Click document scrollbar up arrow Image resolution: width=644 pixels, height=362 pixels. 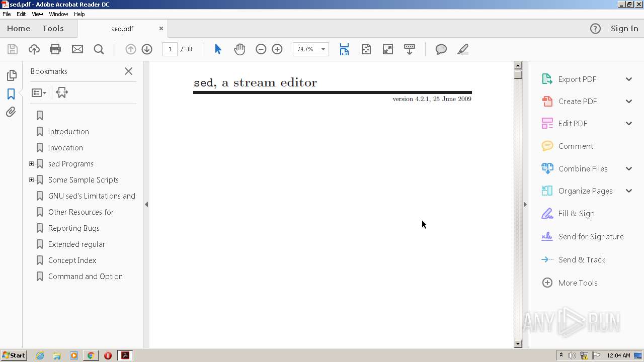[518, 65]
